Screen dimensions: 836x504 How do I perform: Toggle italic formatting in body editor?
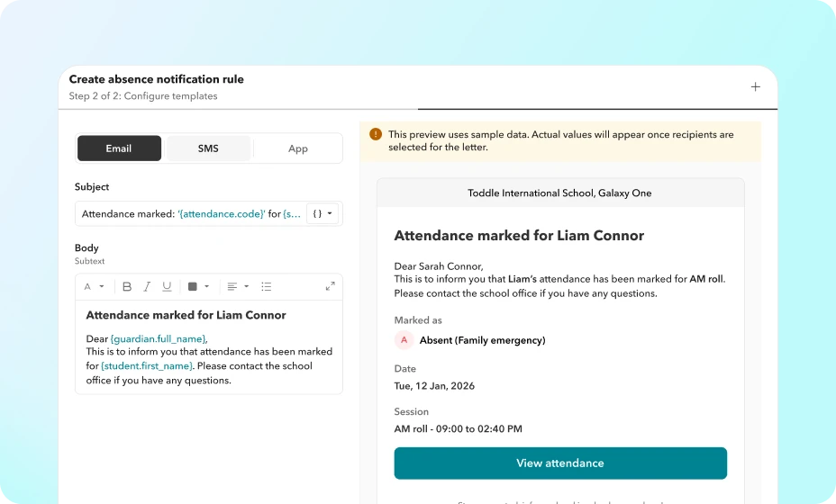pos(147,286)
